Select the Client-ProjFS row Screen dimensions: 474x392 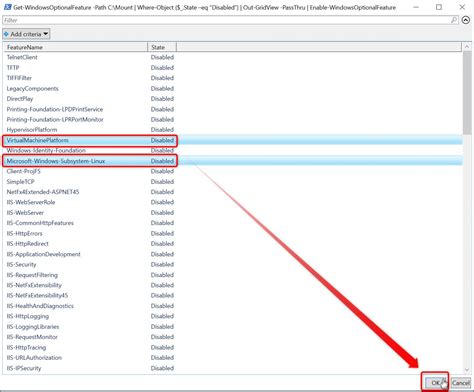[233, 171]
